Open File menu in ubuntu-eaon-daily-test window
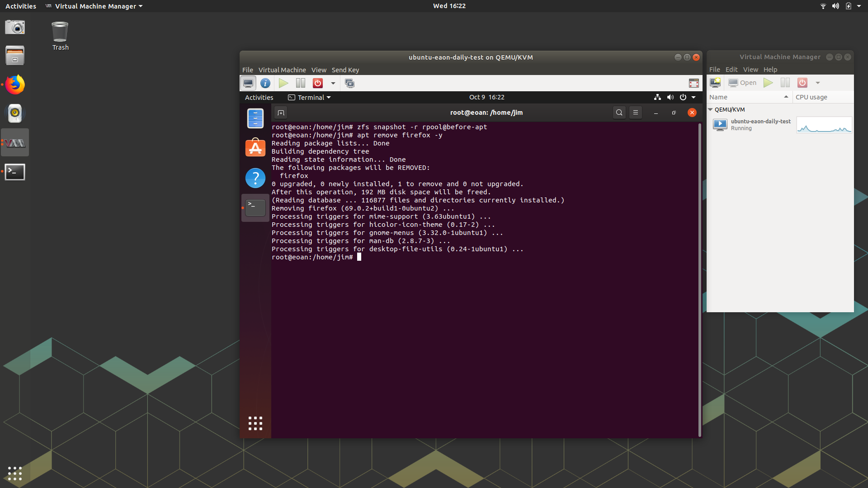This screenshot has height=488, width=868. pos(247,70)
